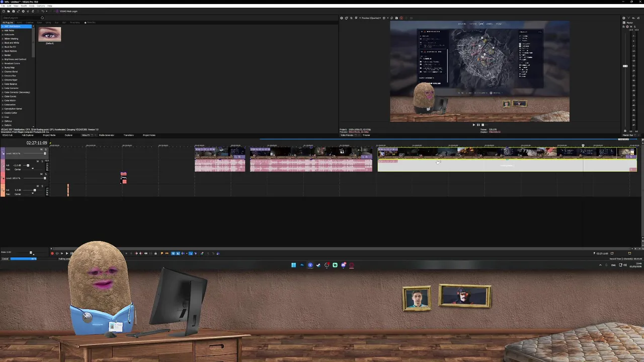Select the Color Curves plug-in

tap(10, 97)
